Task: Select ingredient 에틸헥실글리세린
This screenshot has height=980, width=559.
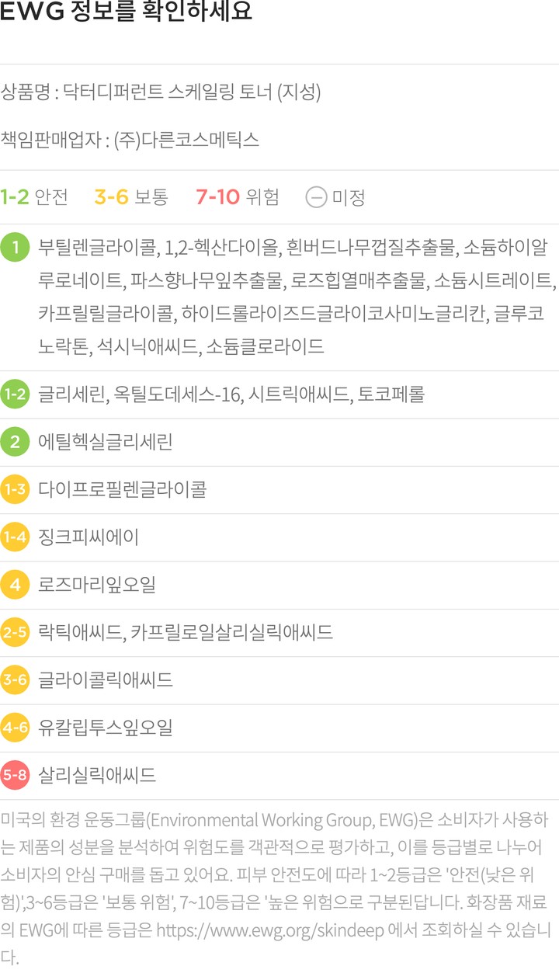Action: 106,443
